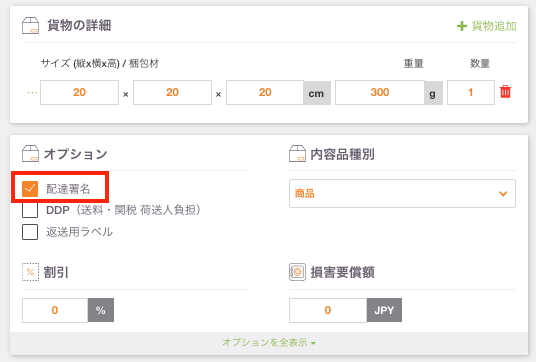Click the 配達署名 label text
Image resolution: width=536 pixels, height=362 pixels.
[68, 189]
